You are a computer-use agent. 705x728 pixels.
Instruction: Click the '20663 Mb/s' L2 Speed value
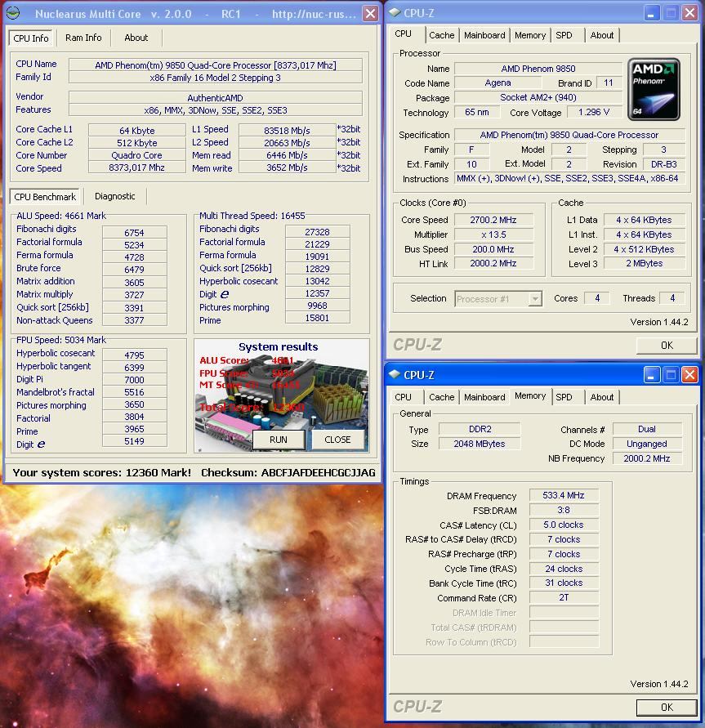click(288, 143)
